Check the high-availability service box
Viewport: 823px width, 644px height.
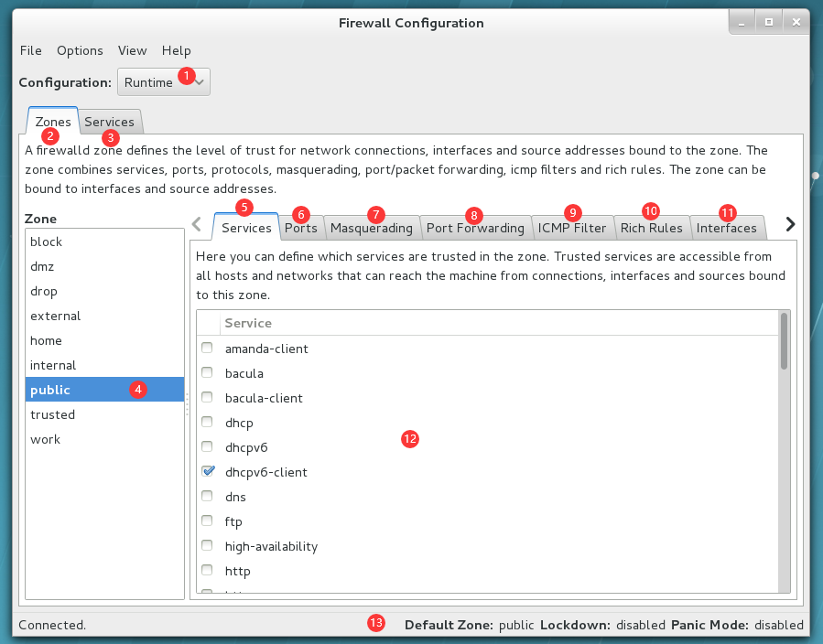(x=207, y=545)
